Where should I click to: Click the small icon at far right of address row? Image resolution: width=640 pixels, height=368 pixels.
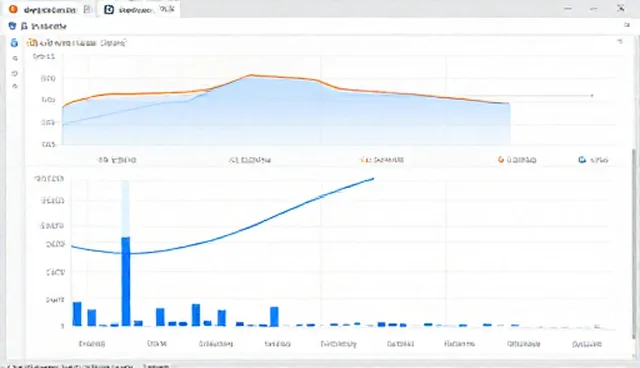627,25
